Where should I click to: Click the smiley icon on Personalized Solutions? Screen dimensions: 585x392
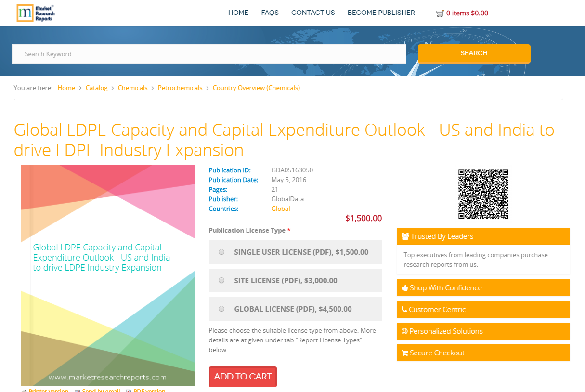pos(404,331)
